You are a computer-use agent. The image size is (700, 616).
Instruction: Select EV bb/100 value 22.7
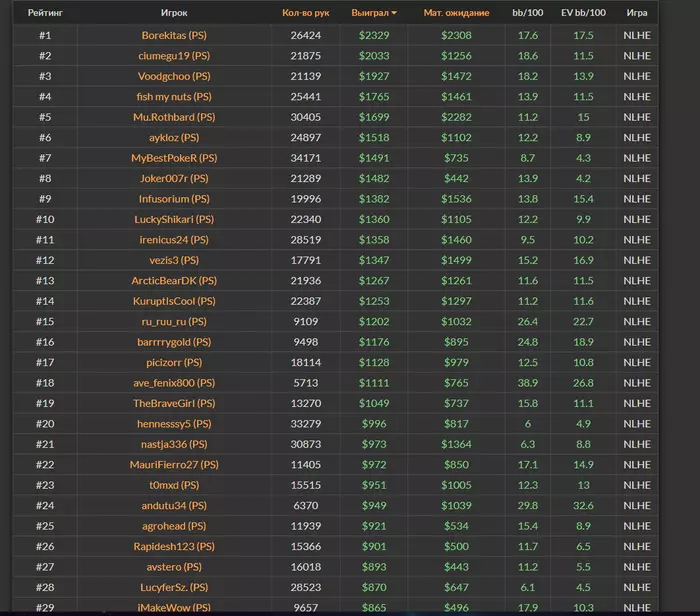click(583, 322)
